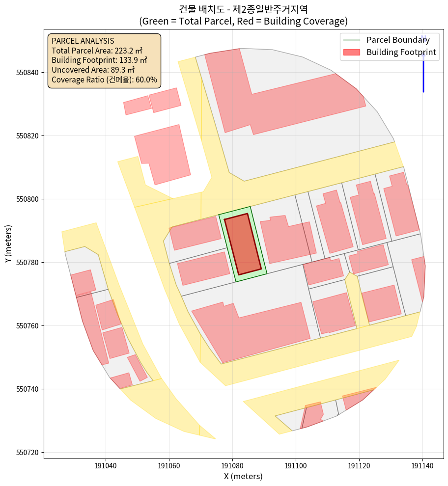448x486 pixels.
Task: Click the Y (meters) axis label
Action: pyautogui.click(x=8, y=244)
